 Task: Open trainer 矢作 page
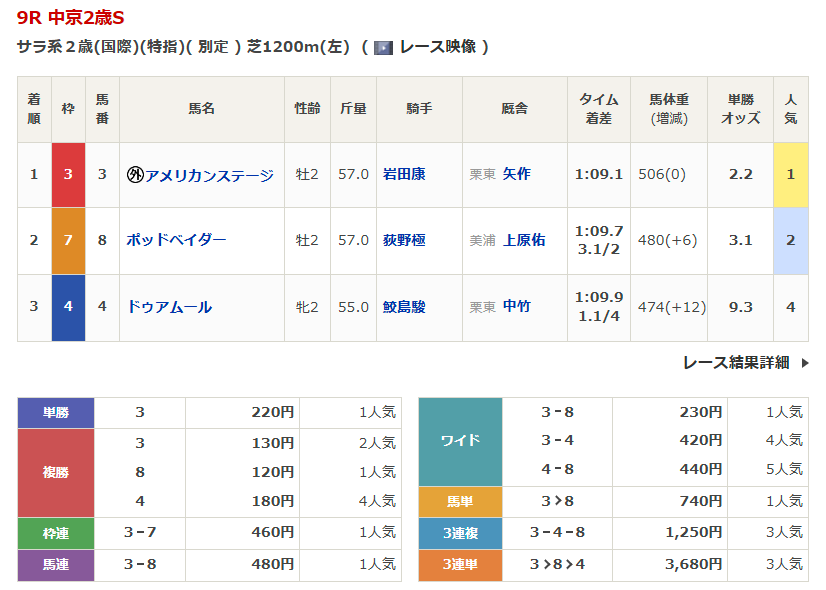tap(516, 174)
